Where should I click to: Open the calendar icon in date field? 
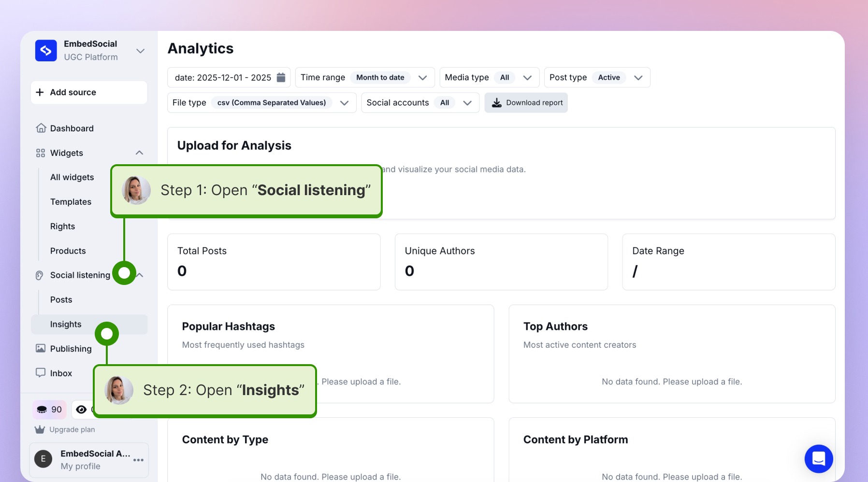pyautogui.click(x=281, y=77)
